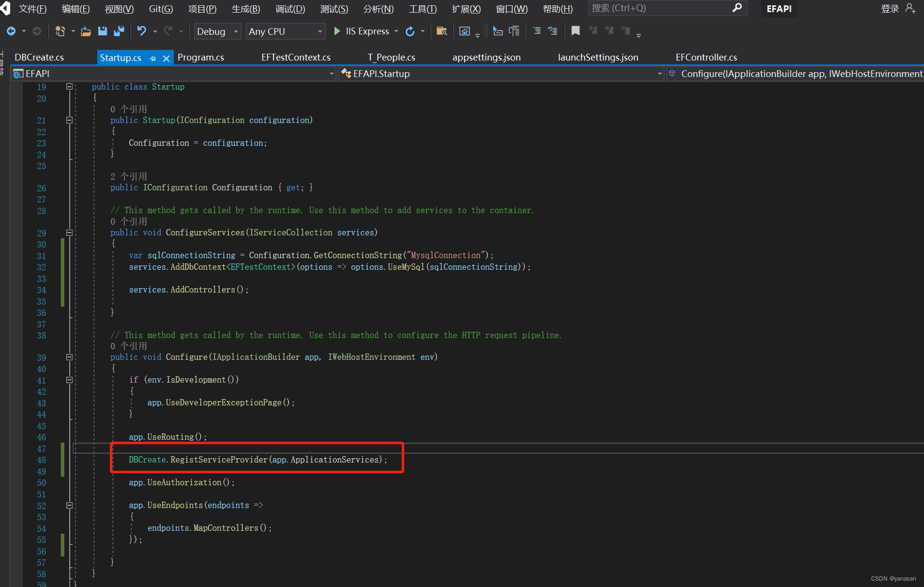This screenshot has width=924, height=587.
Task: Pin the Startup.cs tab
Action: [x=153, y=58]
